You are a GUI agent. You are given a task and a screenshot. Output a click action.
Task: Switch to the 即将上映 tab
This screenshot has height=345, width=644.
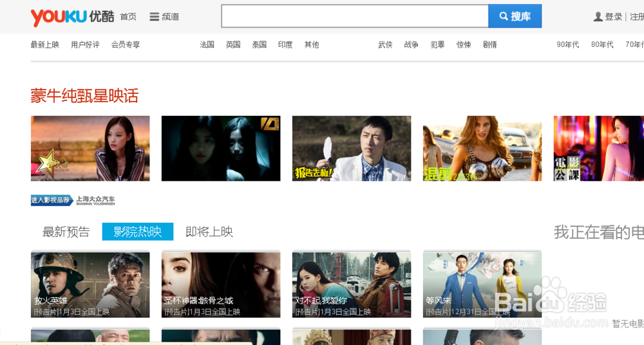click(x=209, y=232)
